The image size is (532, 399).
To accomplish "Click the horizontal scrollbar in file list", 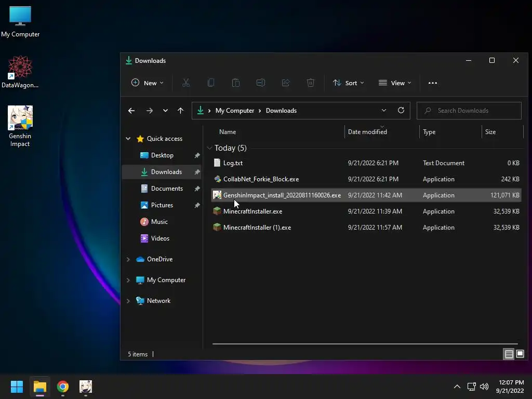I will (x=365, y=344).
